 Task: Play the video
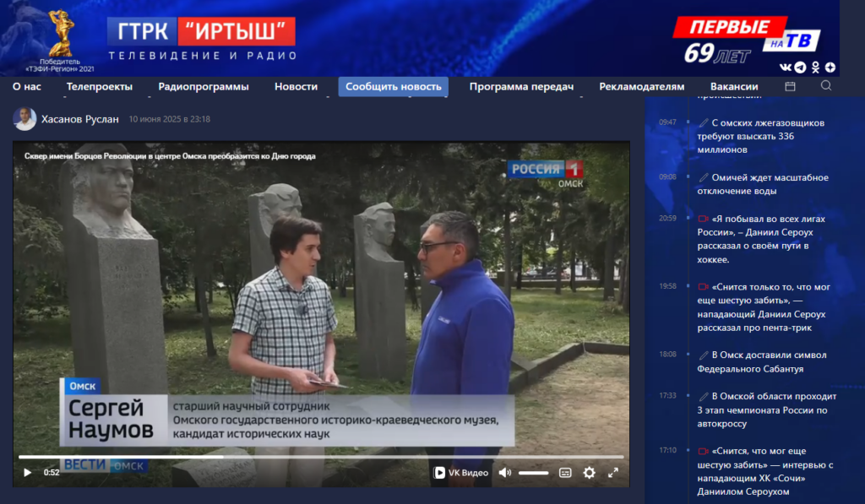point(28,473)
